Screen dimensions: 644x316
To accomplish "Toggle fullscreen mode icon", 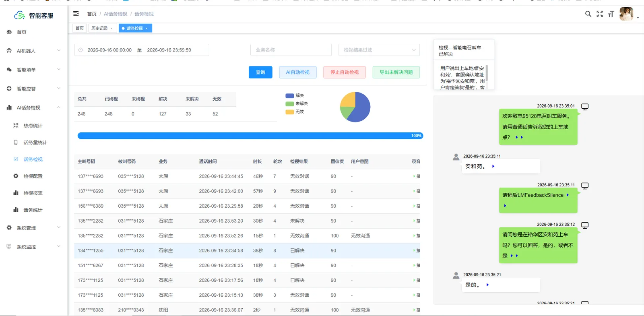I will click(x=600, y=14).
